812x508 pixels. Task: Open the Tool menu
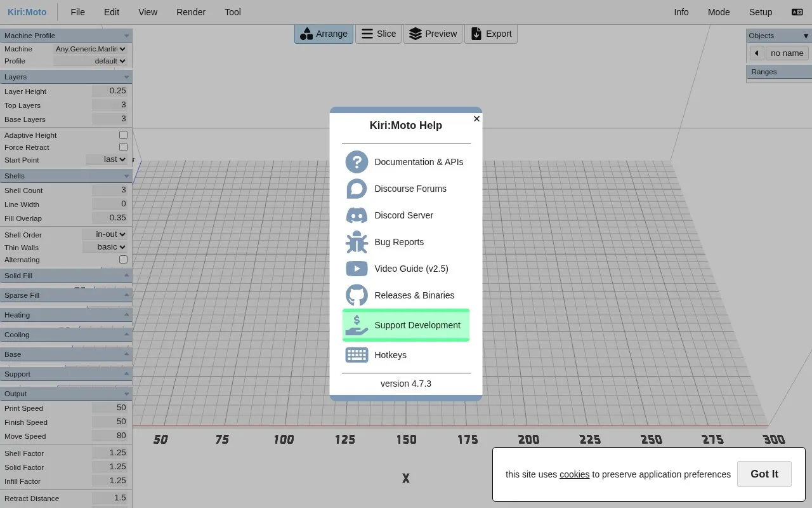[233, 12]
